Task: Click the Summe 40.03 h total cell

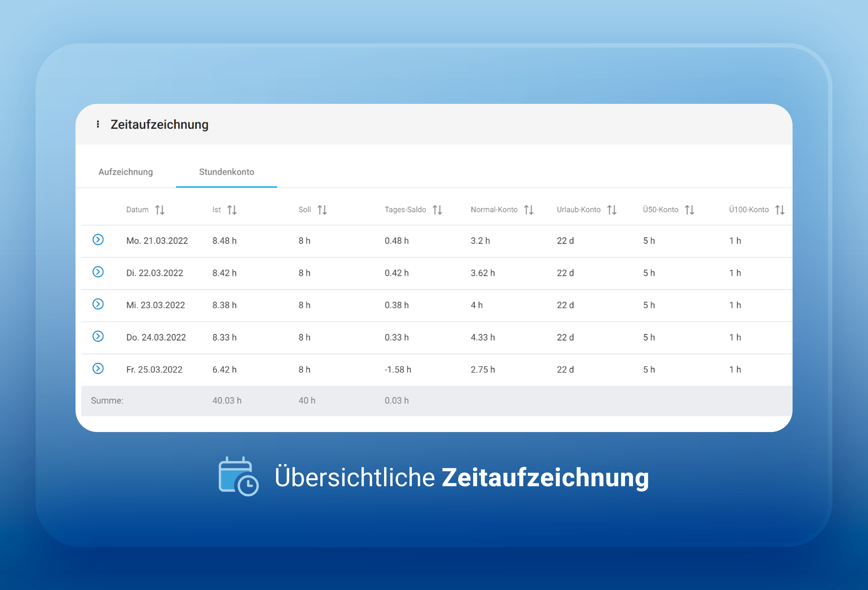Action: pos(227,401)
